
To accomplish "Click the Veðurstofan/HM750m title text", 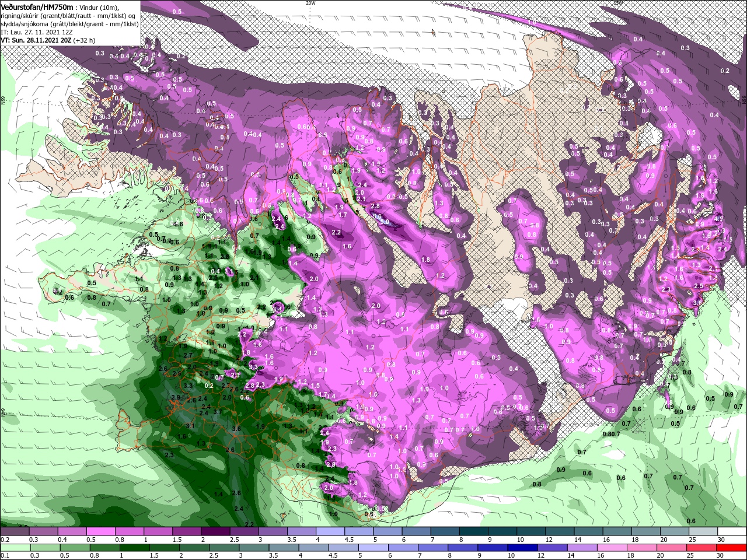I will click(36, 6).
